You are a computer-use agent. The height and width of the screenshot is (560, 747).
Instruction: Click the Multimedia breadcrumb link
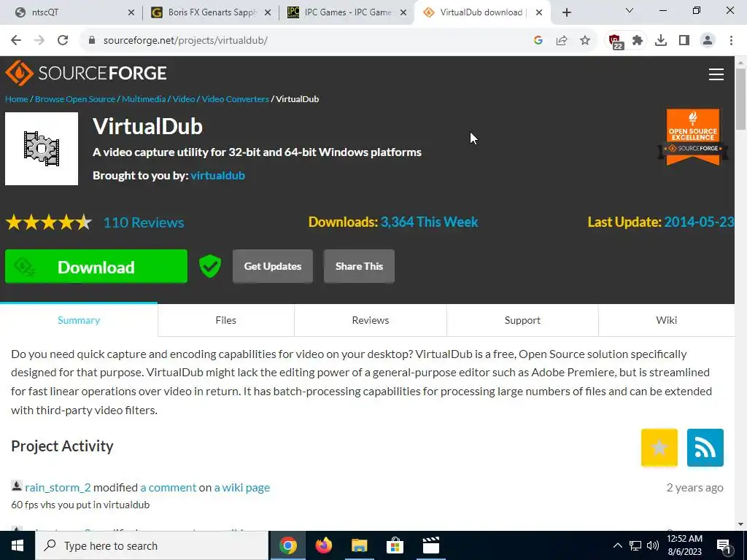pyautogui.click(x=144, y=99)
